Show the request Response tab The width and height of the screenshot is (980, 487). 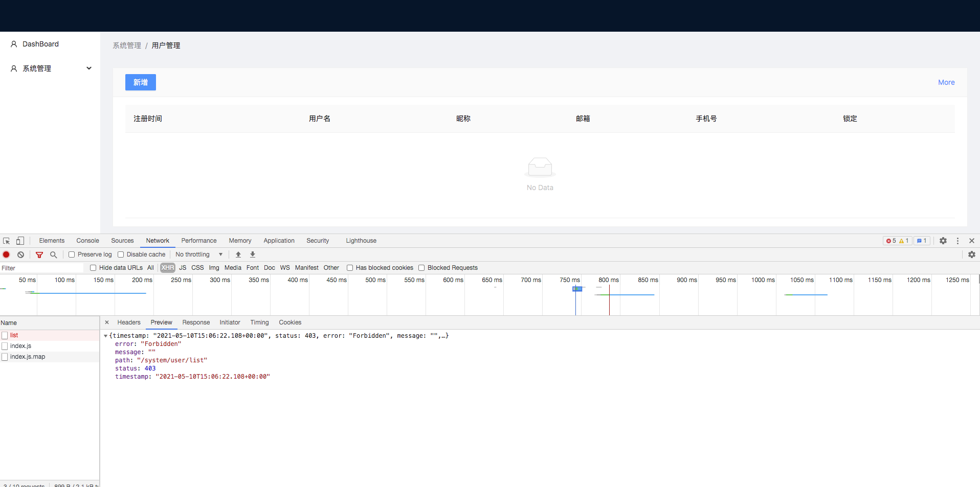coord(196,322)
